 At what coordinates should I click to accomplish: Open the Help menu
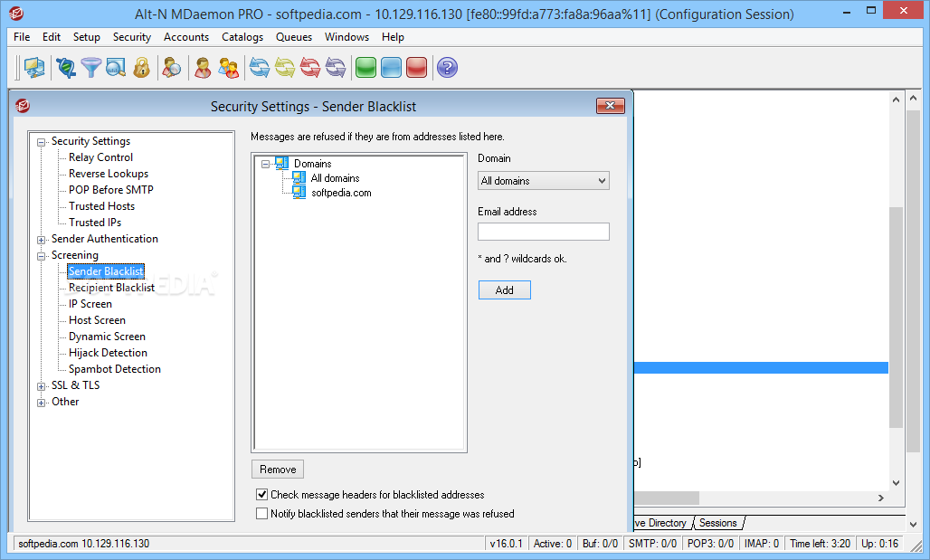[393, 37]
